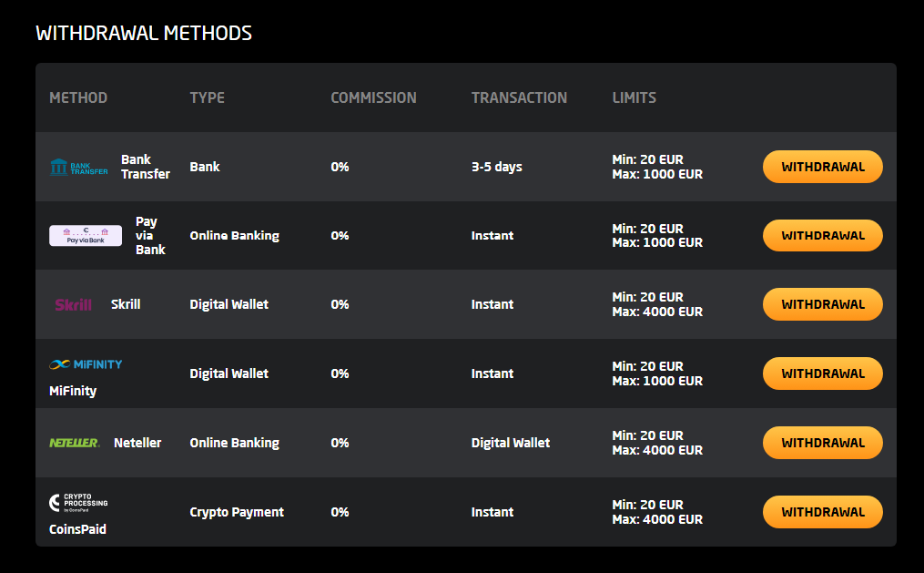
Task: Click the Skrill logo icon
Action: (x=73, y=304)
